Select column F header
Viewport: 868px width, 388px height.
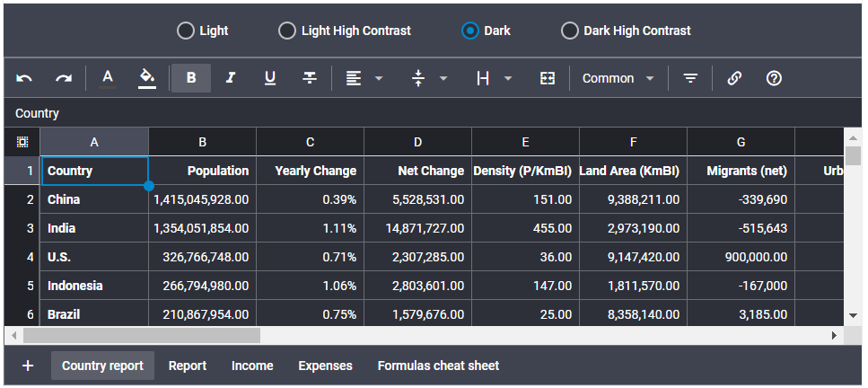pyautogui.click(x=634, y=142)
